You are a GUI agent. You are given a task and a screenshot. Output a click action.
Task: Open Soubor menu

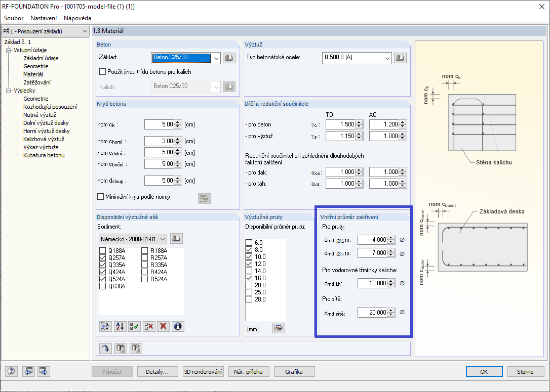pos(14,18)
